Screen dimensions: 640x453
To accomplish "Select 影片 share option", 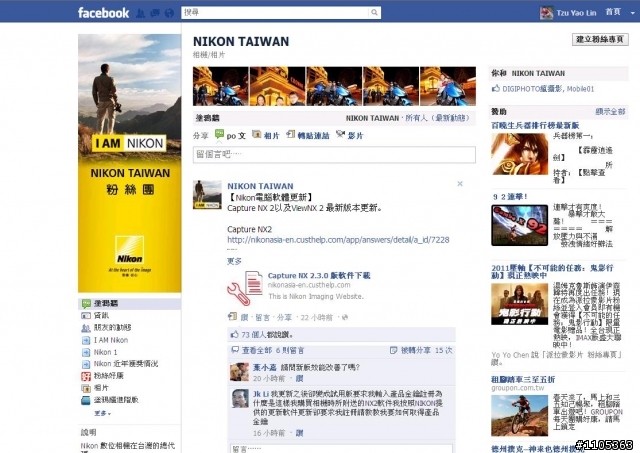I will point(350,135).
